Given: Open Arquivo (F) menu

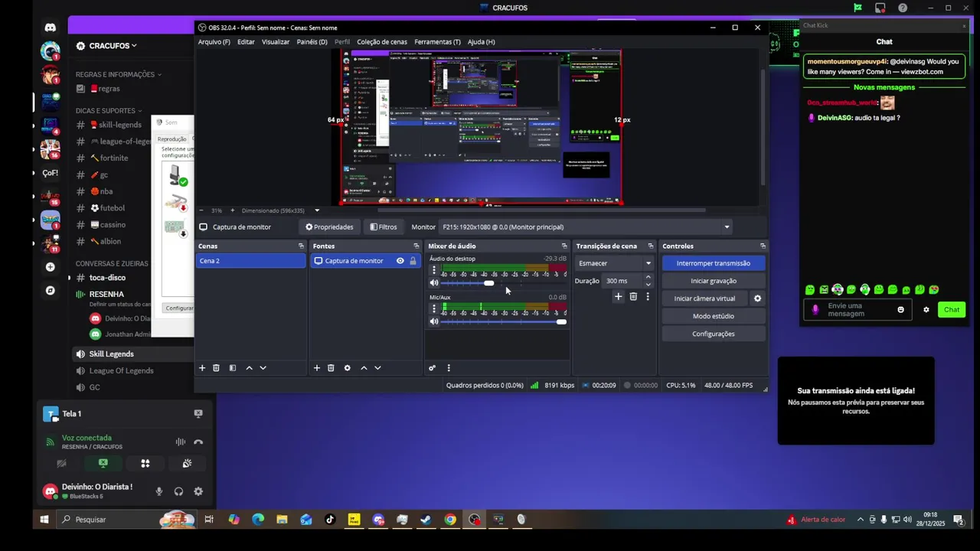Looking at the screenshot, I should coord(214,42).
